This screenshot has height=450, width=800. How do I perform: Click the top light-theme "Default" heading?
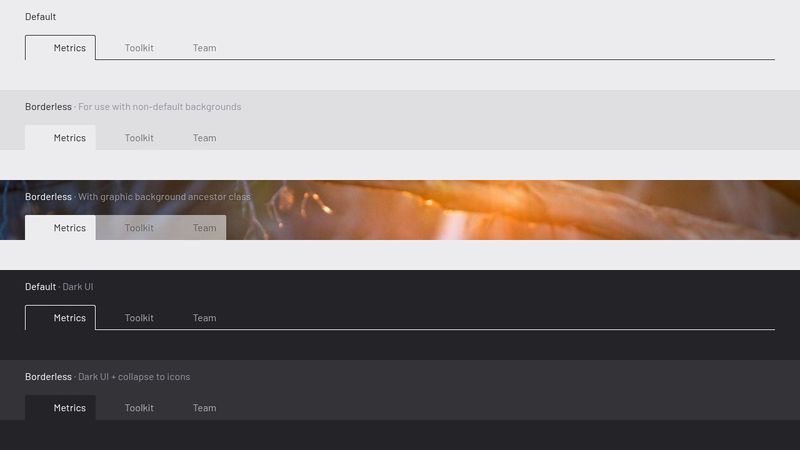41,17
